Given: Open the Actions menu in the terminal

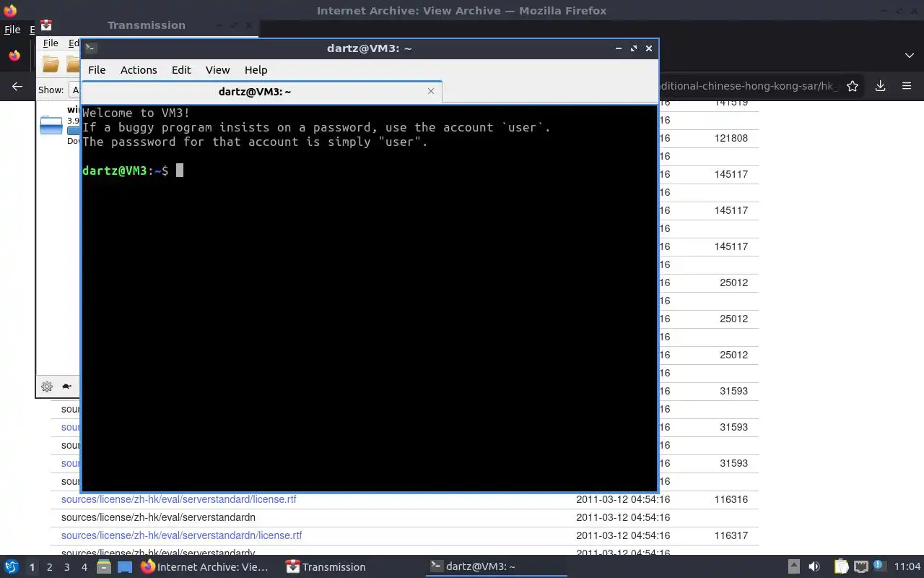Looking at the screenshot, I should 139,70.
